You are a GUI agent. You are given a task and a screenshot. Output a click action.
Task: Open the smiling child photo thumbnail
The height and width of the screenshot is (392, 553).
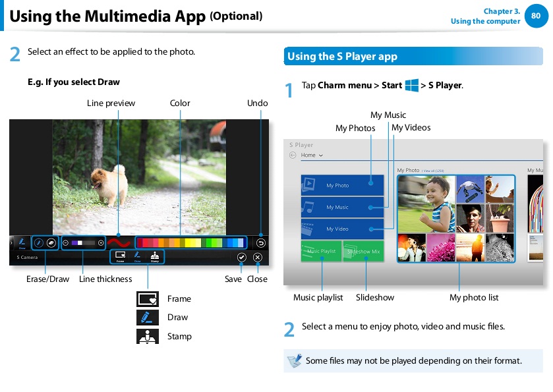click(x=426, y=204)
